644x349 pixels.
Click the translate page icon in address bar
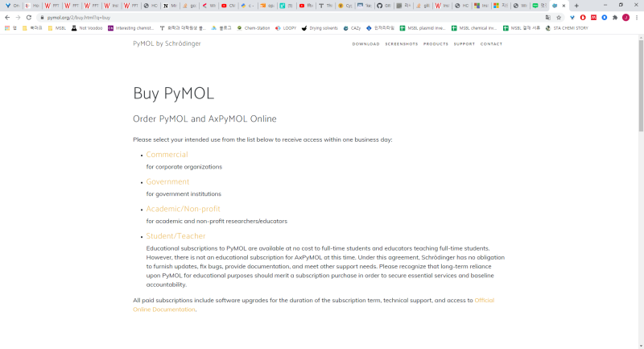[548, 18]
